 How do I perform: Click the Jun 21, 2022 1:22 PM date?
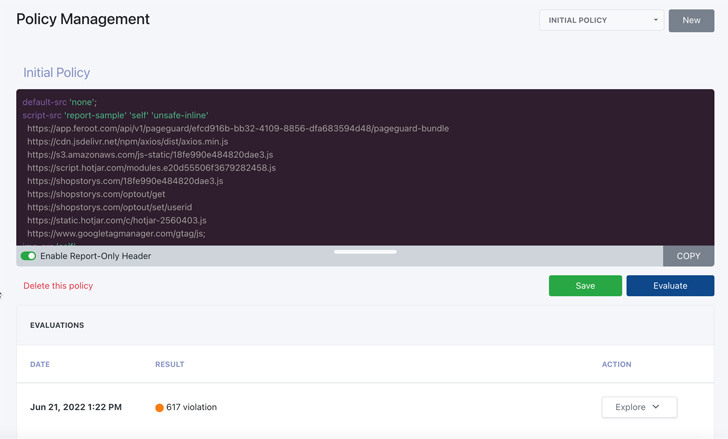[x=76, y=407]
